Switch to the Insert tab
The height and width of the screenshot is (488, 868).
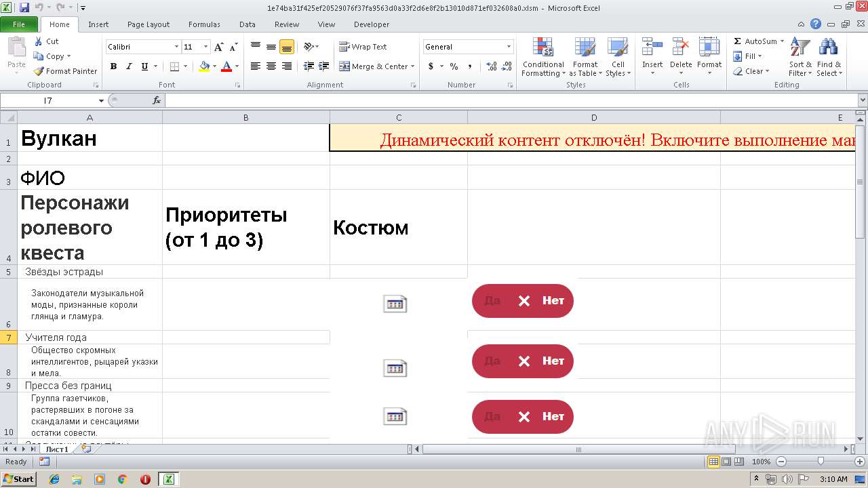pyautogui.click(x=98, y=24)
